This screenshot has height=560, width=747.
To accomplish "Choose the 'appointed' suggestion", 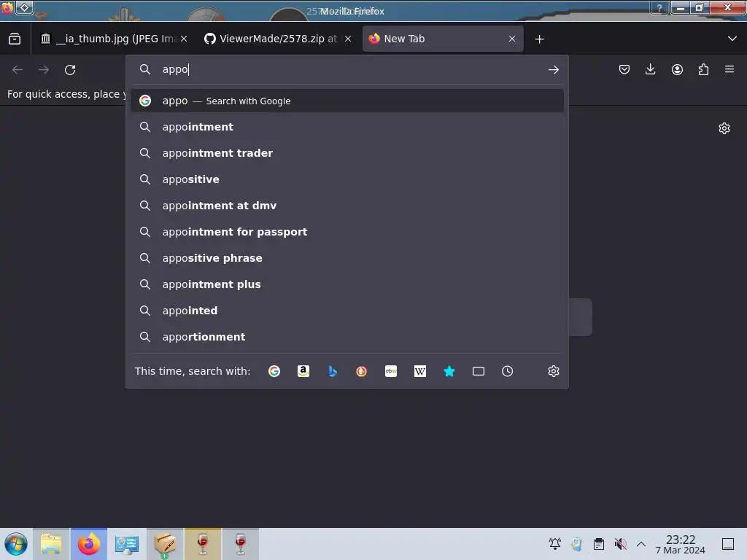I will (x=347, y=311).
